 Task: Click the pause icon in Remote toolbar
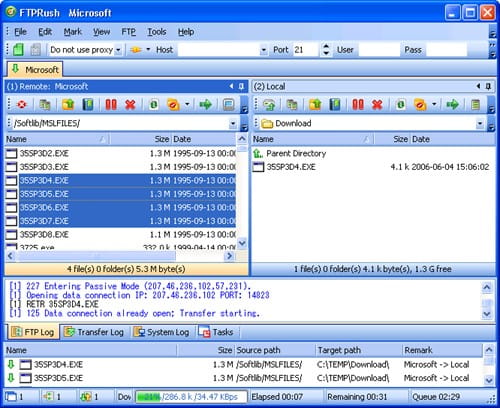(x=111, y=105)
